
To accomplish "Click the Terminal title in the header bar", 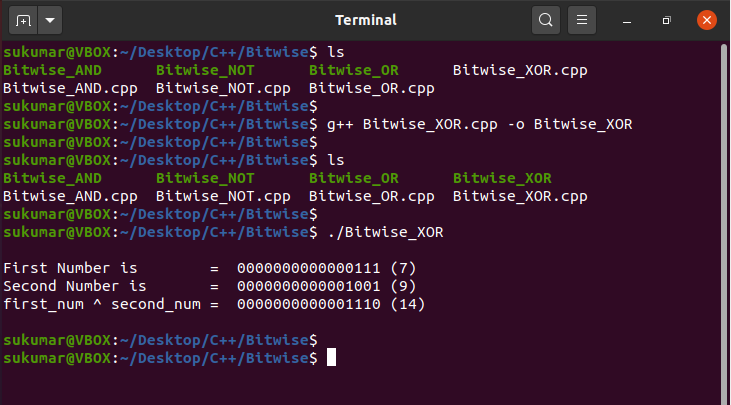I will (365, 19).
